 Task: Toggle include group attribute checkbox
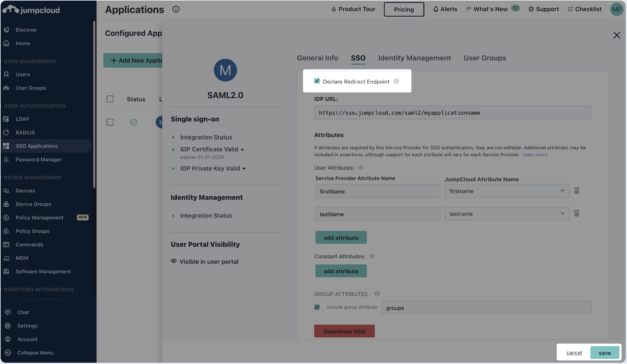(317, 307)
